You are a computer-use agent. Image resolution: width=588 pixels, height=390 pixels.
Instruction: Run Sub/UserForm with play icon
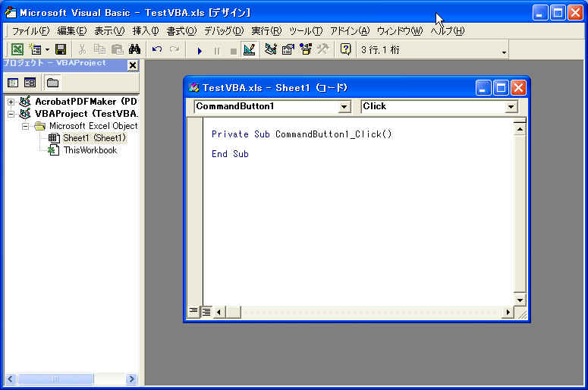[x=200, y=50]
